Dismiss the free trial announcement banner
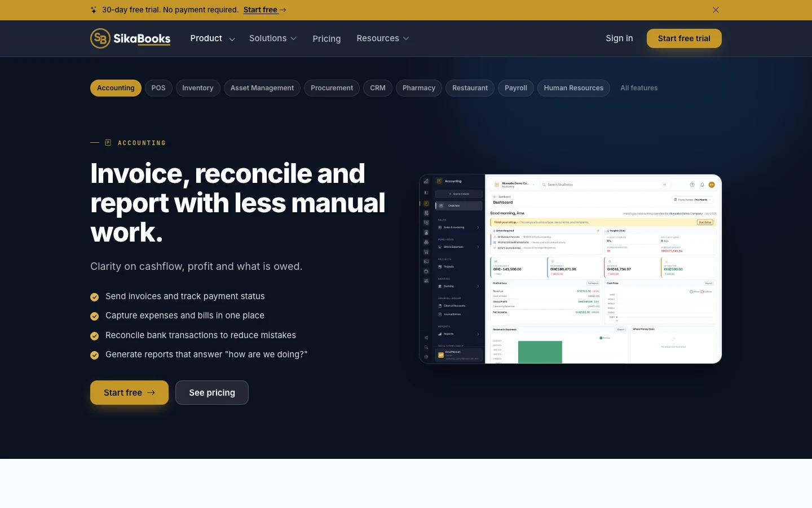812x508 pixels. (x=716, y=10)
